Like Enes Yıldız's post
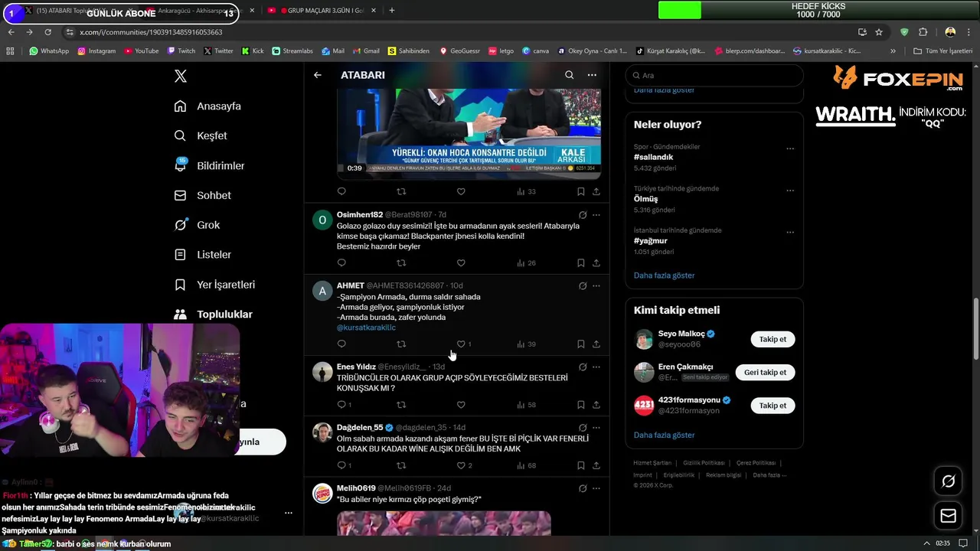The image size is (980, 551). coord(461,405)
